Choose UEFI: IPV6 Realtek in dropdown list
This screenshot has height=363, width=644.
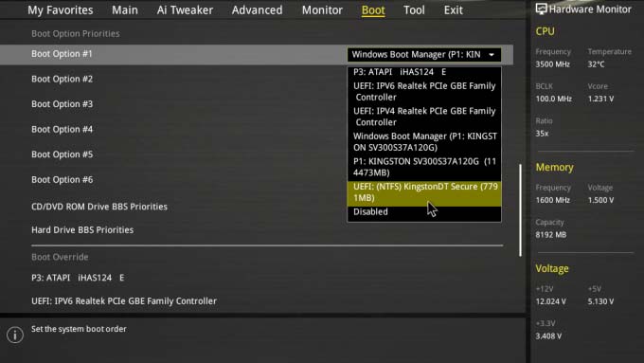pos(424,91)
